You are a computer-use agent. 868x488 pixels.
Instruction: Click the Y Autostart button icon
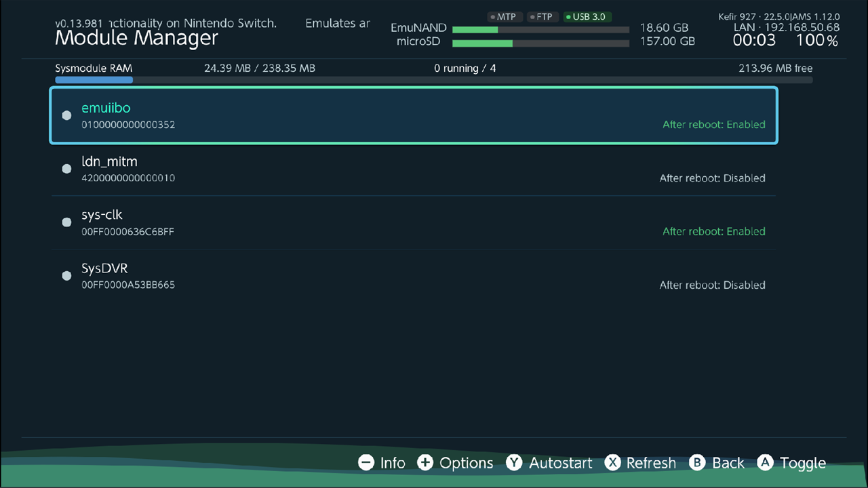[514, 462]
